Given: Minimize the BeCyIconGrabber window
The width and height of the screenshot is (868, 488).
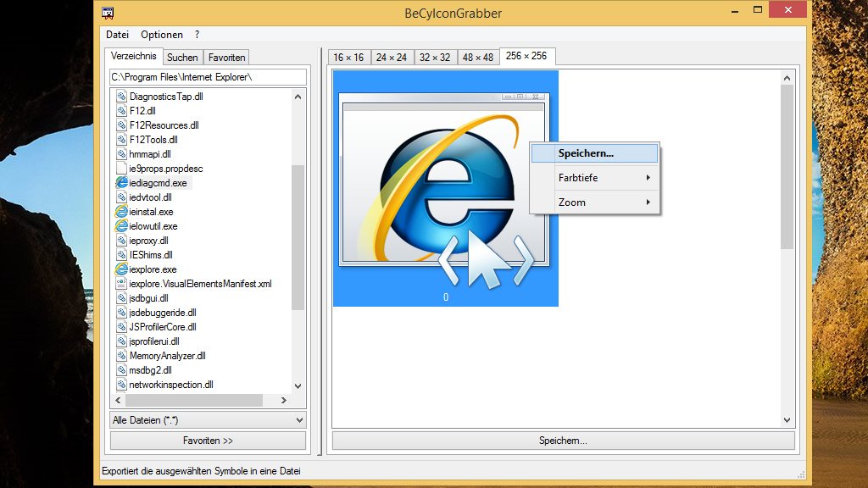Looking at the screenshot, I should point(735,10).
